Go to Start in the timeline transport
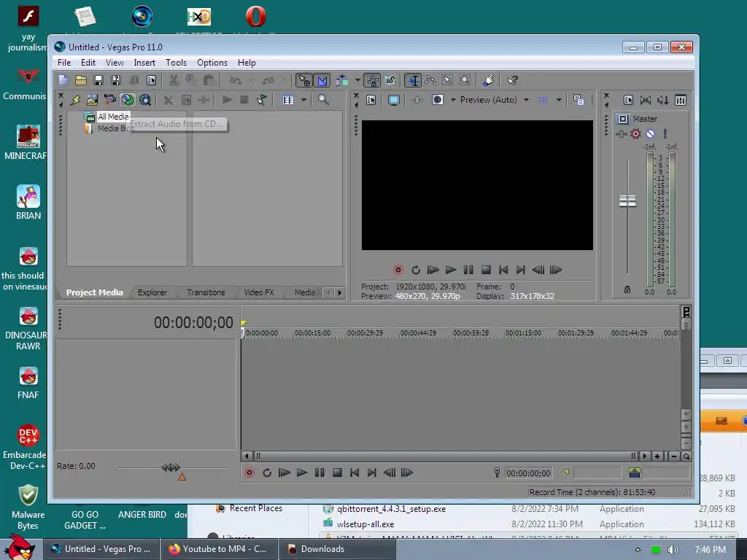Viewport: 747px width, 560px height. pyautogui.click(x=355, y=472)
